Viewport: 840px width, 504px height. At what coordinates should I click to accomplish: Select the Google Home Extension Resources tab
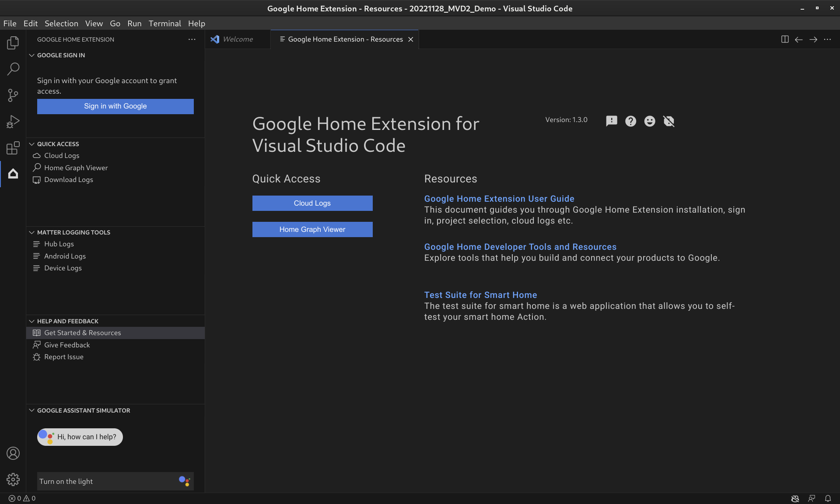[345, 39]
